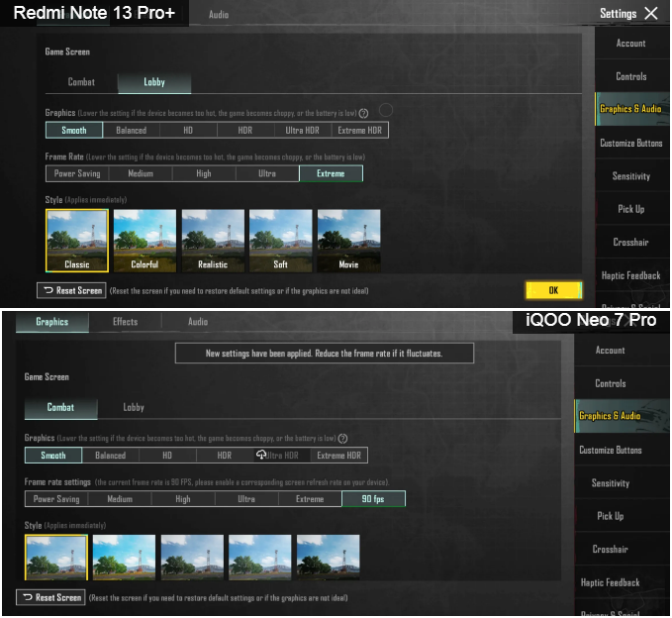This screenshot has height=618, width=672.
Task: Pick the second style thumbnail in iQOO panel
Action: (x=125, y=558)
